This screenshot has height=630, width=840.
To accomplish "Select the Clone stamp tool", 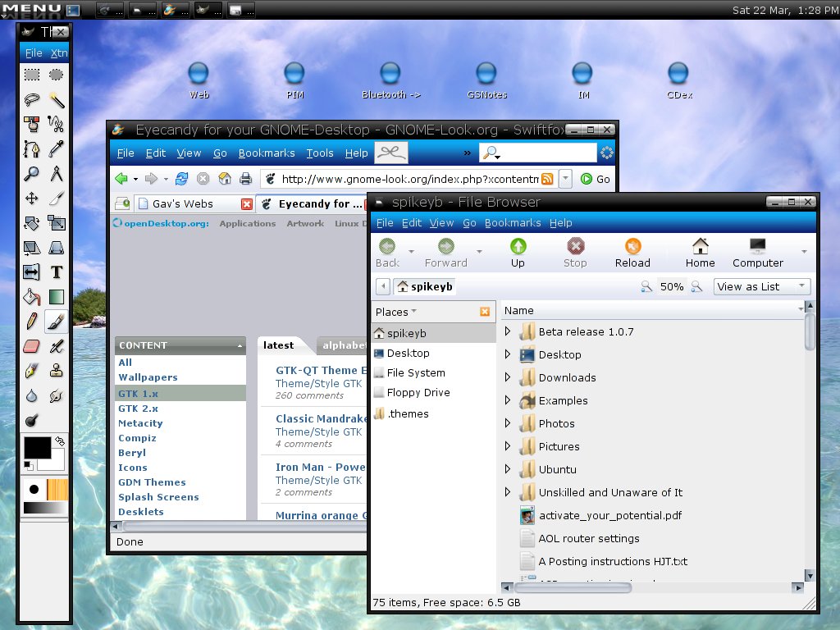I will 56,371.
